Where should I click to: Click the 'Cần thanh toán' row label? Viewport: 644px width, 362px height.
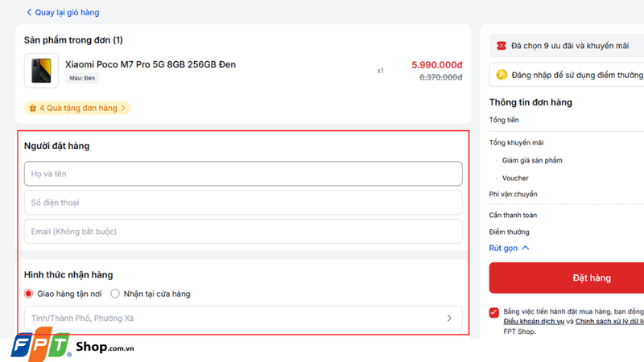point(513,215)
